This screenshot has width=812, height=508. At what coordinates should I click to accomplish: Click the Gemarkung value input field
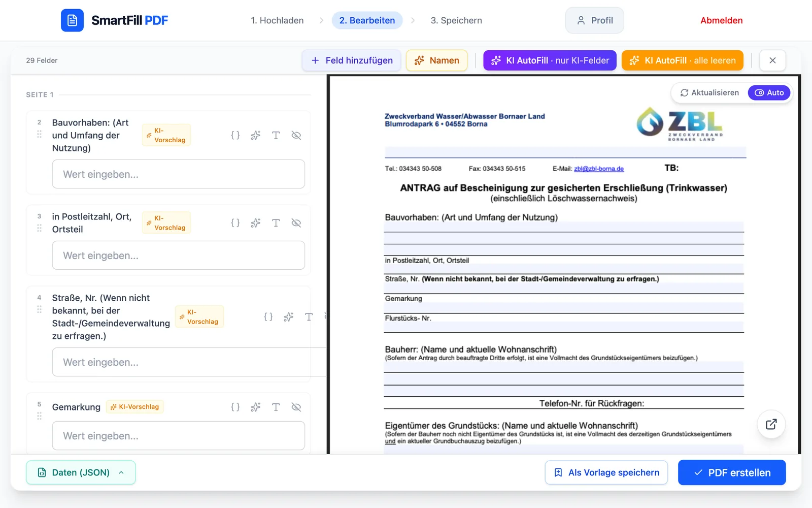coord(178,436)
